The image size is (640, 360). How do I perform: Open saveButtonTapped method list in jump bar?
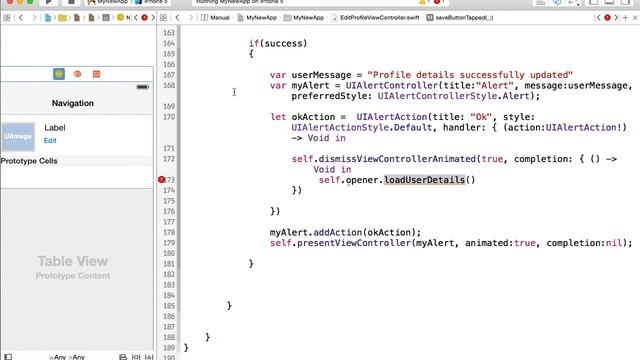(x=460, y=18)
